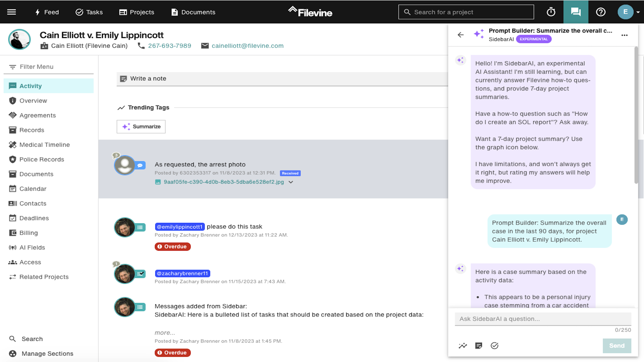This screenshot has height=362, width=644.
Task: Open attachment 9aaf05fe jpg link
Action: tap(223, 182)
